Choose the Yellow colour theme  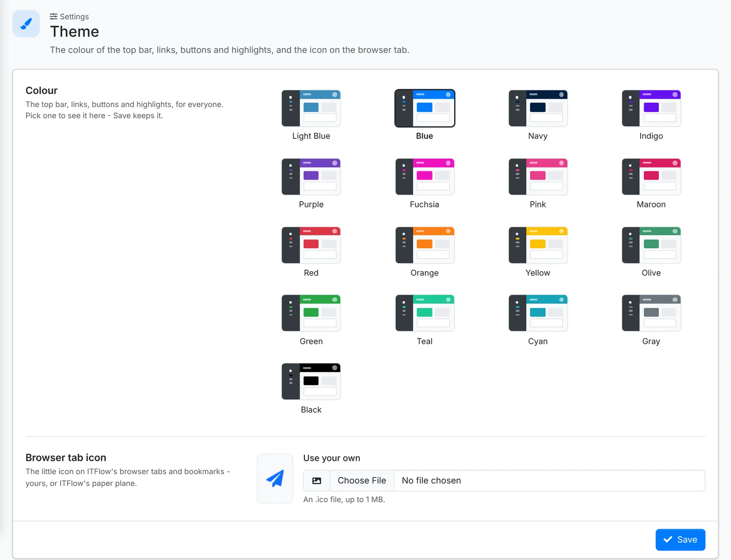(538, 245)
